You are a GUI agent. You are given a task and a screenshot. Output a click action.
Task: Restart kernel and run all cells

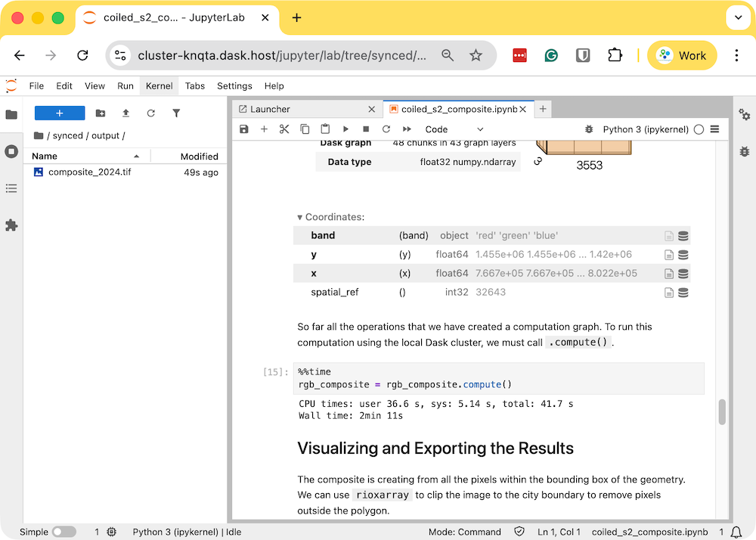coord(407,129)
